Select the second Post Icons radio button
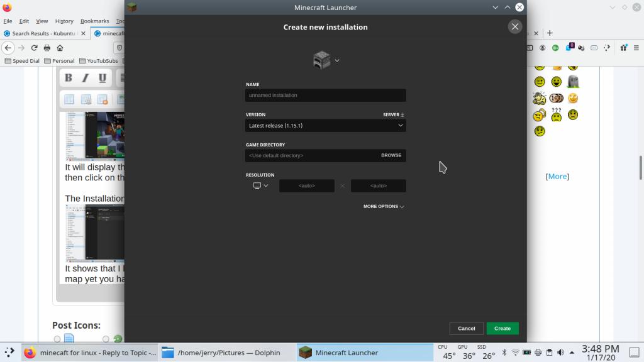This screenshot has width=644, height=362. 106,339
